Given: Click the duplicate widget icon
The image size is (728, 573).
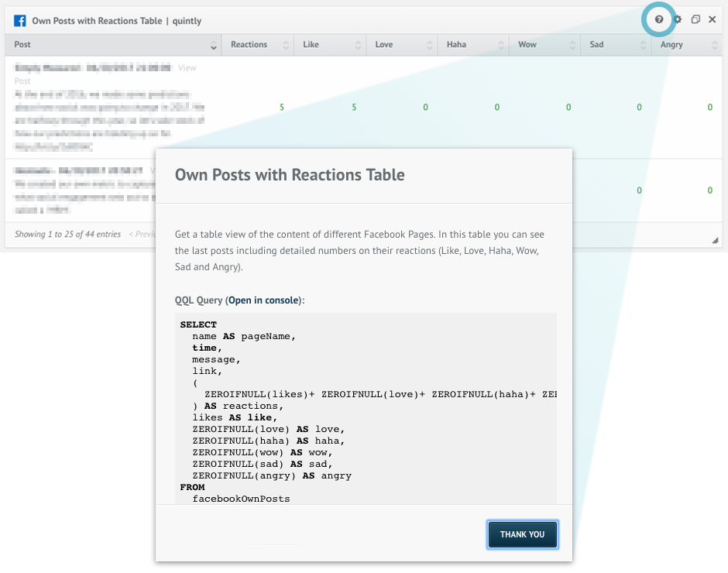Looking at the screenshot, I should 695,19.
